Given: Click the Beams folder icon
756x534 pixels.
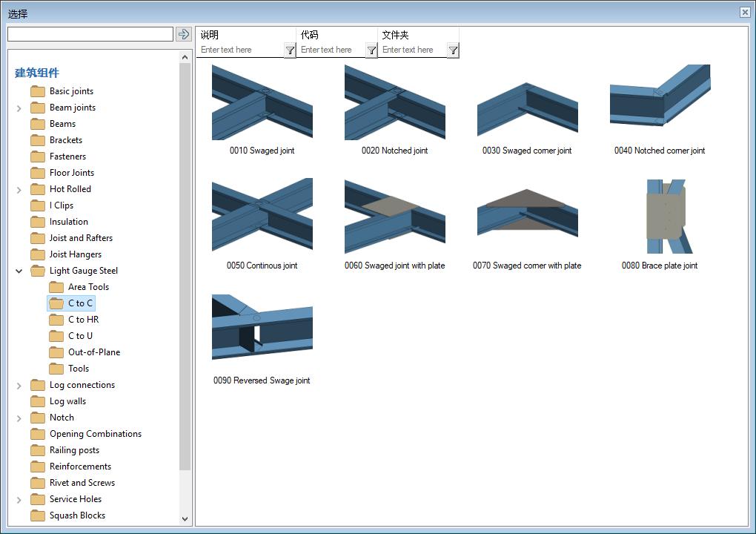Looking at the screenshot, I should pyautogui.click(x=38, y=124).
